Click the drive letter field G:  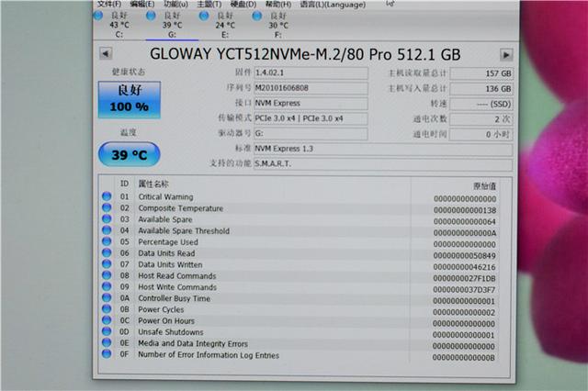coord(311,134)
